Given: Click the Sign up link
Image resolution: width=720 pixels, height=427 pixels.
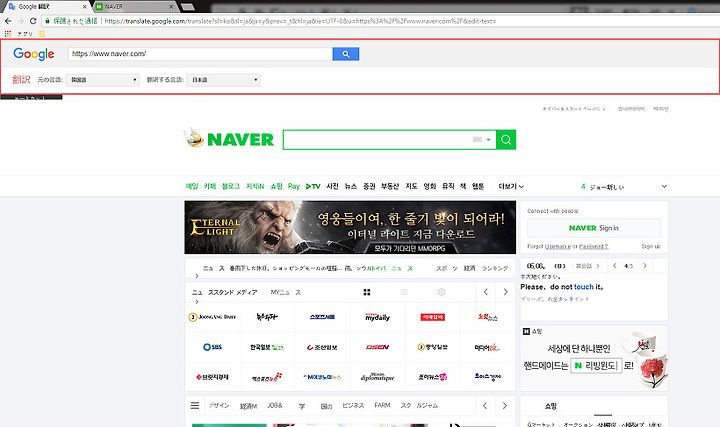Looking at the screenshot, I should click(651, 247).
